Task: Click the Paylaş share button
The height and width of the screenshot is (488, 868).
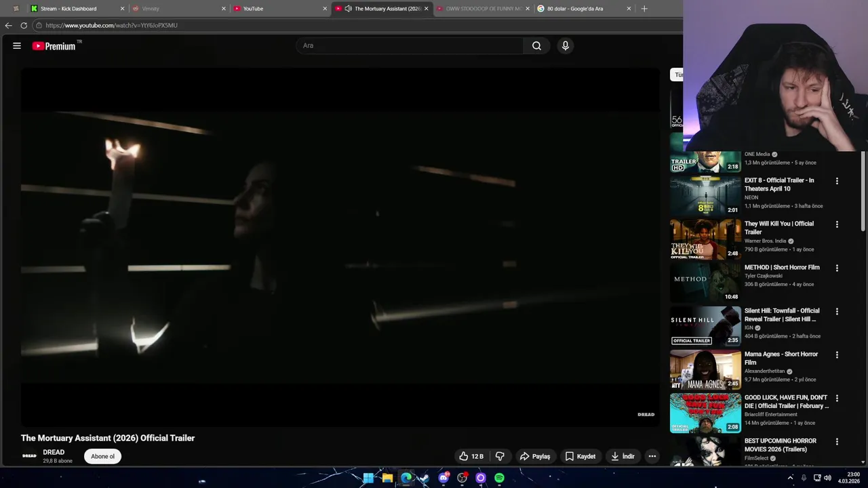Action: (x=535, y=456)
